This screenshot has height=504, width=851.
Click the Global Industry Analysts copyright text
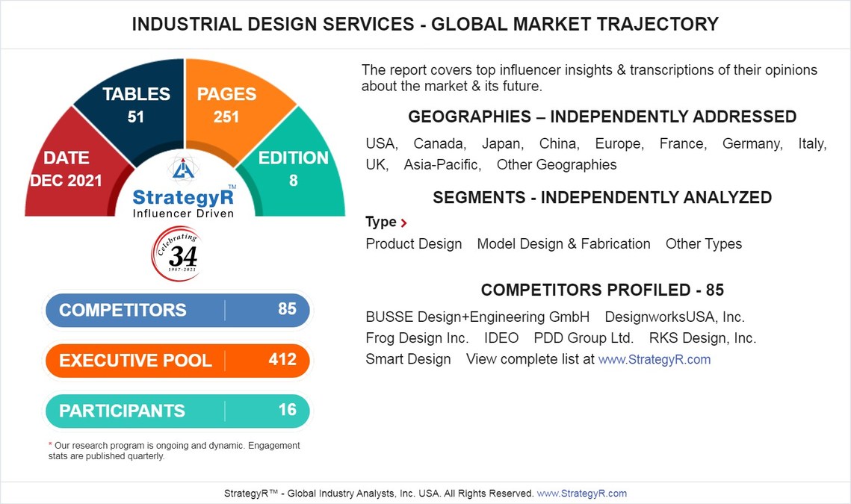tap(379, 493)
